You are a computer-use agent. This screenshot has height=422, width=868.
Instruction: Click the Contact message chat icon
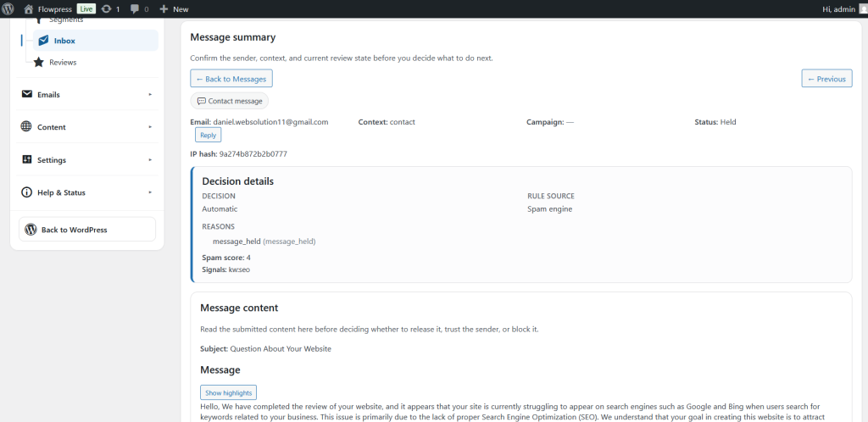202,101
